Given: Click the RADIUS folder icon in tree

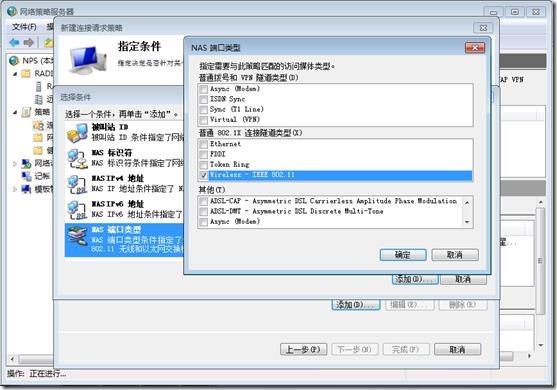Looking at the screenshot, I should (x=26, y=74).
